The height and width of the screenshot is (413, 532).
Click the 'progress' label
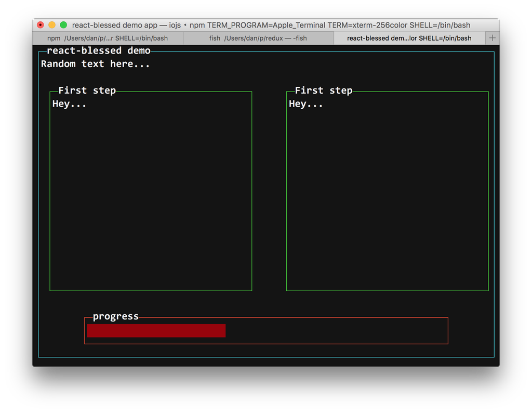(x=115, y=316)
